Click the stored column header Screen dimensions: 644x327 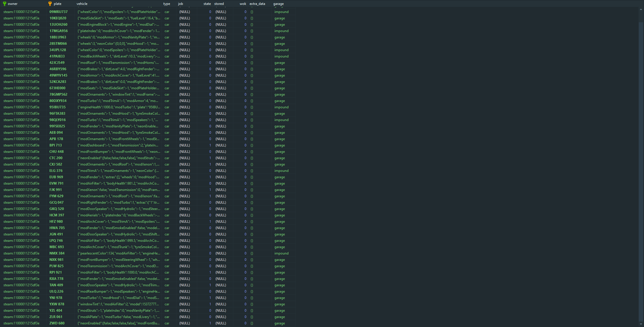pos(219,4)
